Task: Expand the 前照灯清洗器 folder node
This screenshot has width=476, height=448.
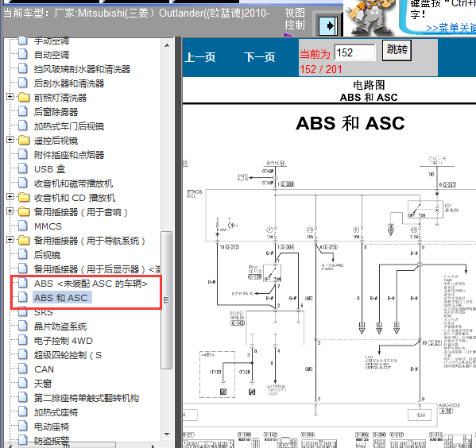Action: pyautogui.click(x=10, y=97)
